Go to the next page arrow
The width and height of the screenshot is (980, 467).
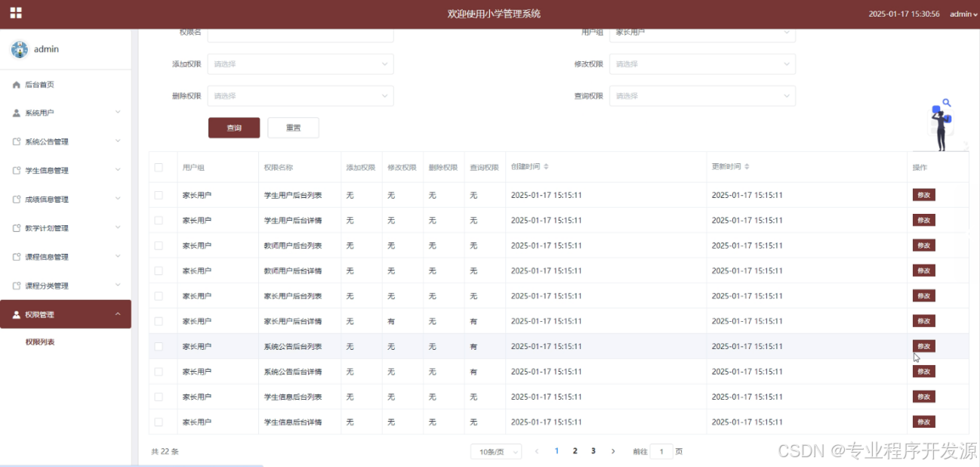point(613,451)
